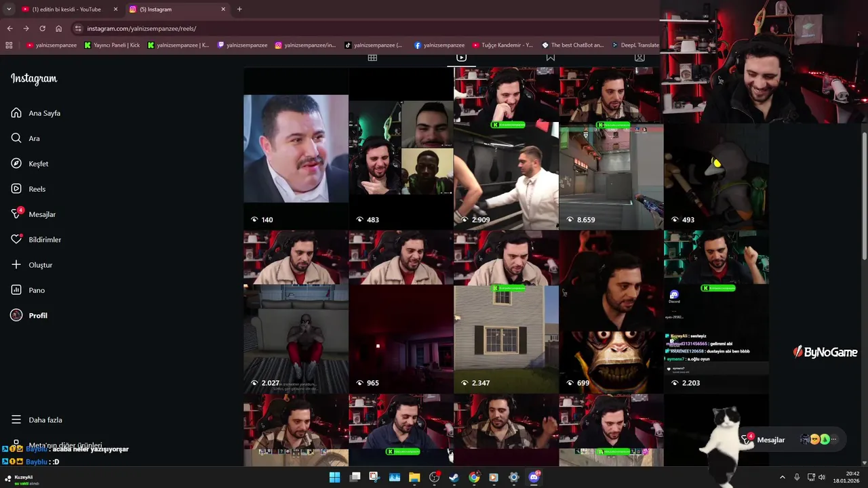Go to Keşfet explore page
The image size is (868, 488).
[30, 164]
